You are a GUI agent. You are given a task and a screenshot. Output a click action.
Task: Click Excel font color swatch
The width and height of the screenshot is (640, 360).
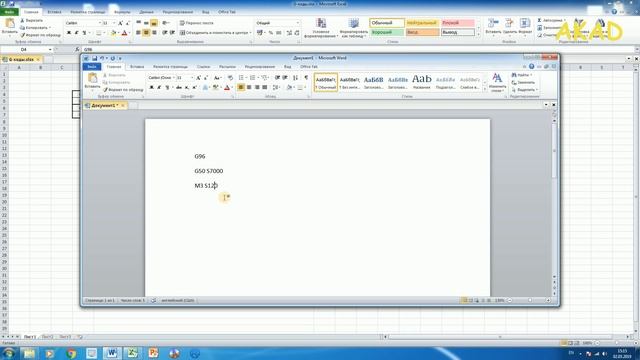[124, 33]
